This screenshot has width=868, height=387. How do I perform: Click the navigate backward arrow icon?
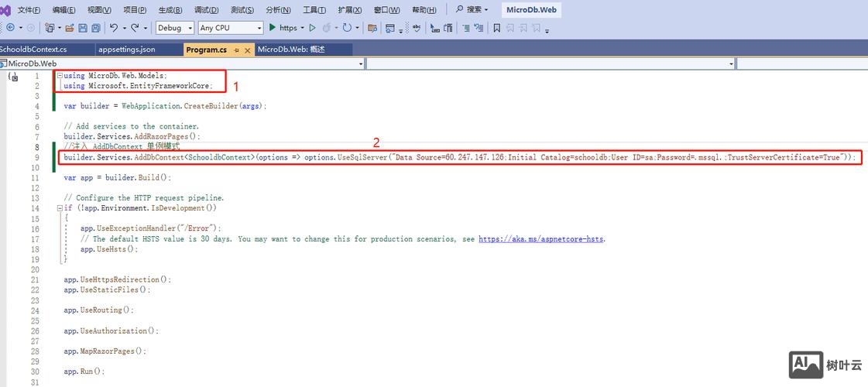[10, 28]
